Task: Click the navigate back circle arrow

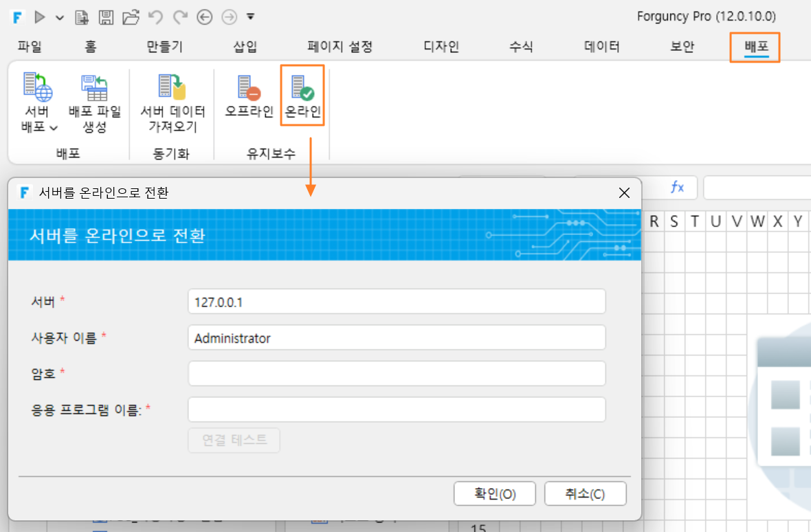Action: 204,17
